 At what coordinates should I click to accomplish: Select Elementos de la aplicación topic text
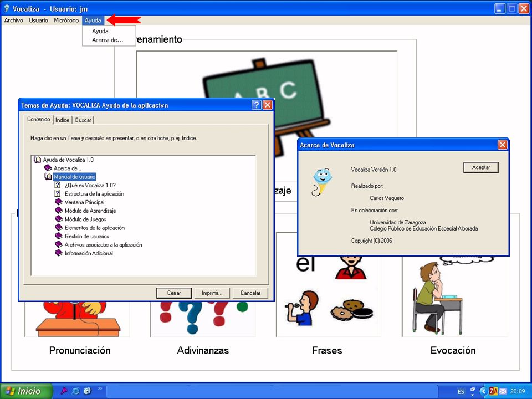[95, 228]
